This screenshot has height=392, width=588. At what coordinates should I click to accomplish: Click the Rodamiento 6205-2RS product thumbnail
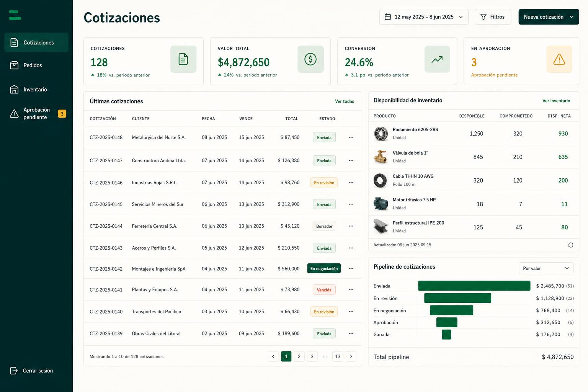[381, 134]
